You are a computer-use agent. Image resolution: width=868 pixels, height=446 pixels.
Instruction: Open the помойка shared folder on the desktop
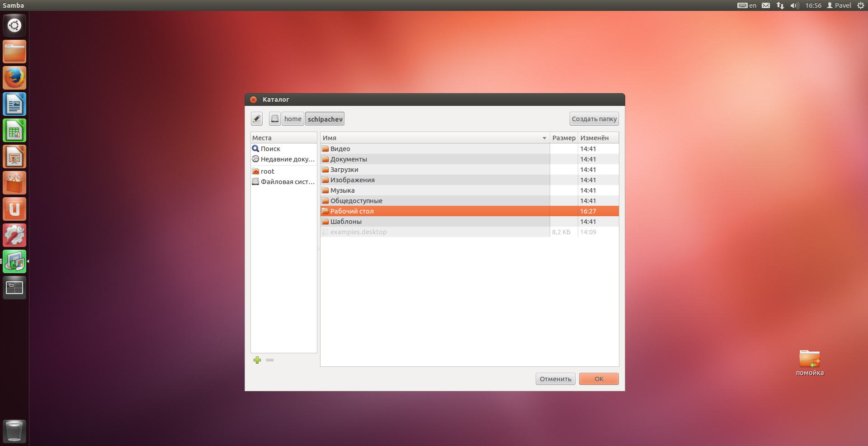[x=810, y=363]
